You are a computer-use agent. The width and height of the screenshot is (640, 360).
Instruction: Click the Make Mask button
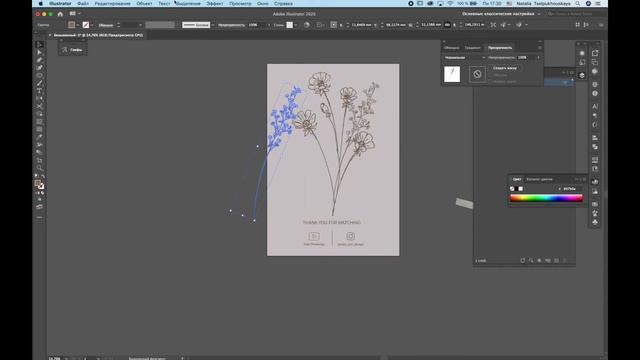pos(505,68)
